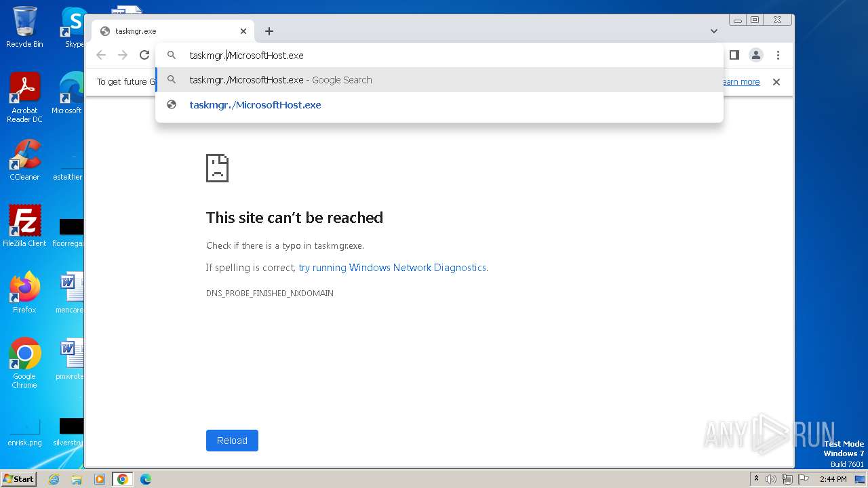This screenshot has width=868, height=488.
Task: Click in the address bar text field
Action: coord(439,56)
